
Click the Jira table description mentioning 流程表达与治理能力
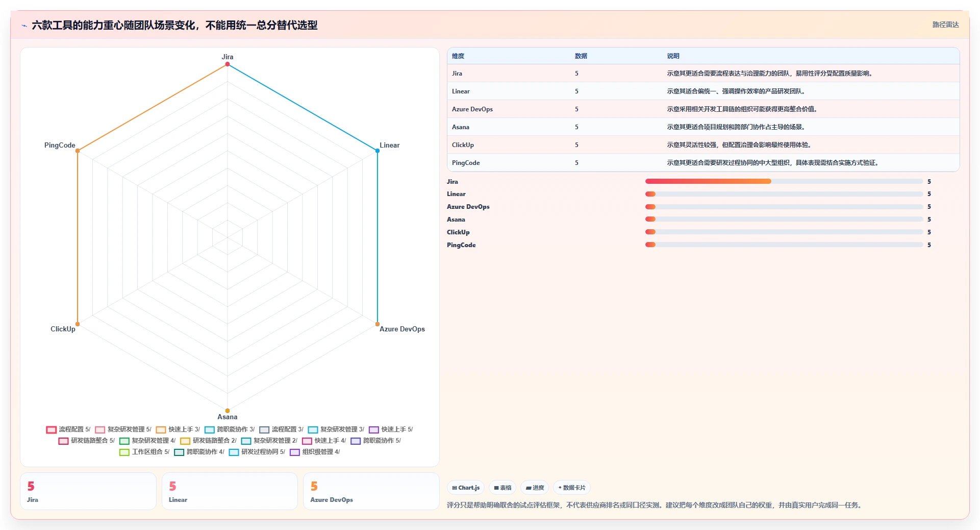click(771, 74)
